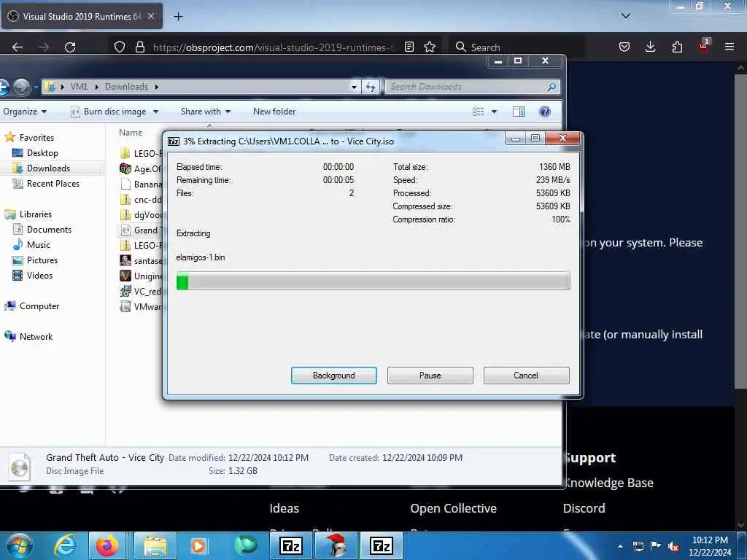Viewport: 747px width, 560px height.
Task: Click the Firefox Search box
Action: point(517,47)
